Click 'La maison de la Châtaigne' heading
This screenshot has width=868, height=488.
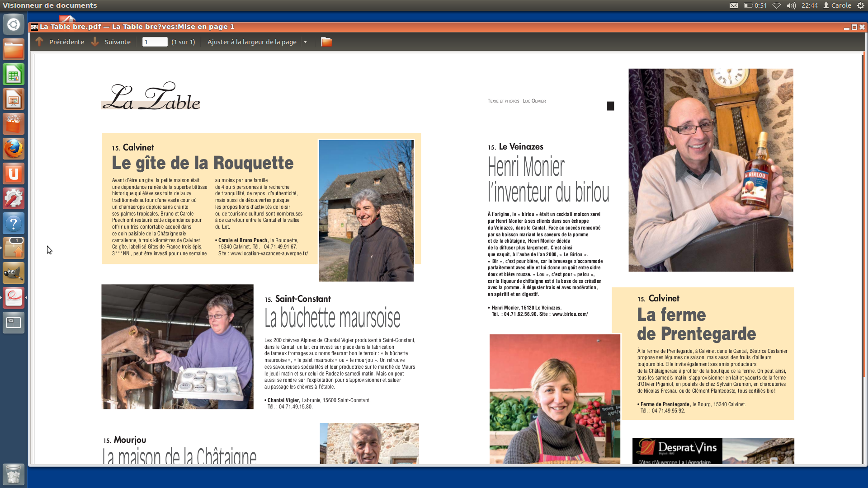179,455
